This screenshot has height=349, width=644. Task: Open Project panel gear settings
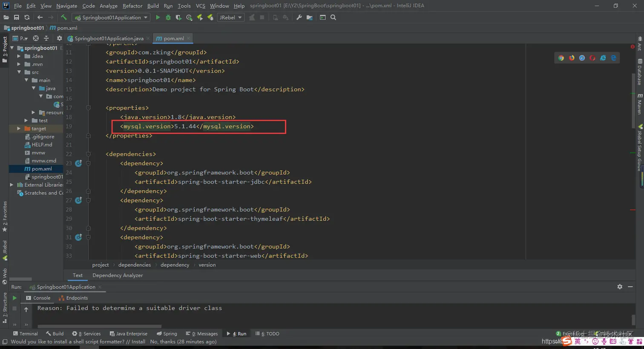coord(60,38)
